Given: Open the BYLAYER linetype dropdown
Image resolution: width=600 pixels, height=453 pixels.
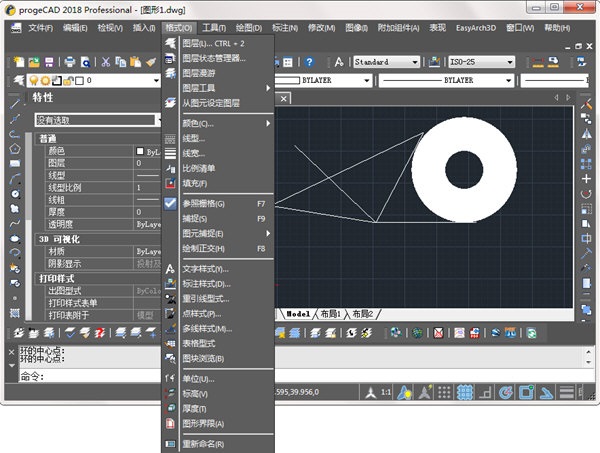Looking at the screenshot, I should click(508, 80).
